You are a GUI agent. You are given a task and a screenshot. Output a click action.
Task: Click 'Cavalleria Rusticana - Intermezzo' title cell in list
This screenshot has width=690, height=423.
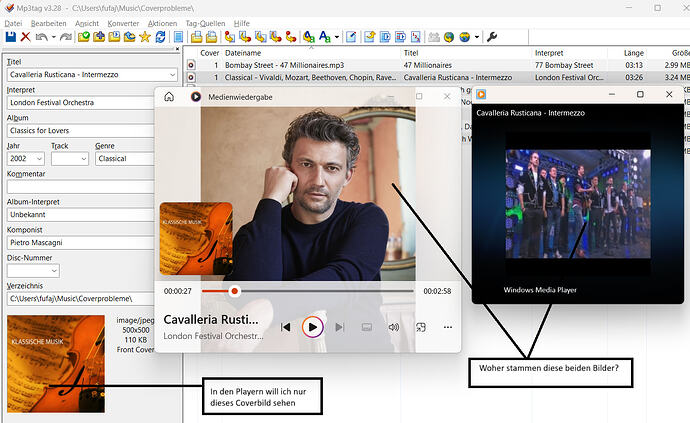tap(458, 77)
